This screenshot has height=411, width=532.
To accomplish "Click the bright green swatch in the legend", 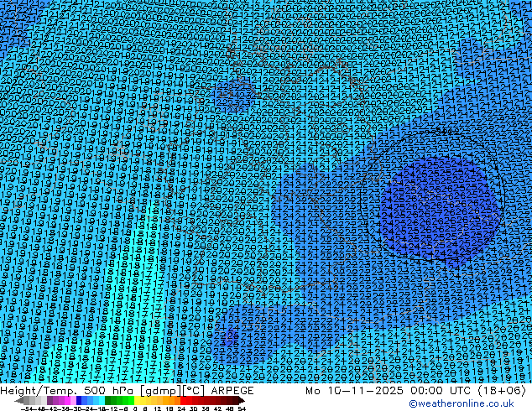I will pos(131,400).
